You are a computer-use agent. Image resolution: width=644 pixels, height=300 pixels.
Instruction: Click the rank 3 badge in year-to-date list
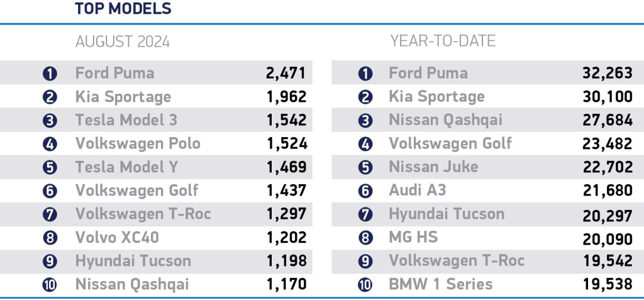(x=365, y=120)
